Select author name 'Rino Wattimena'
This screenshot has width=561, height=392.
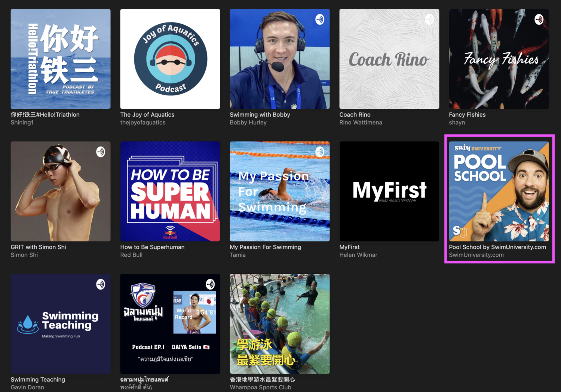361,122
